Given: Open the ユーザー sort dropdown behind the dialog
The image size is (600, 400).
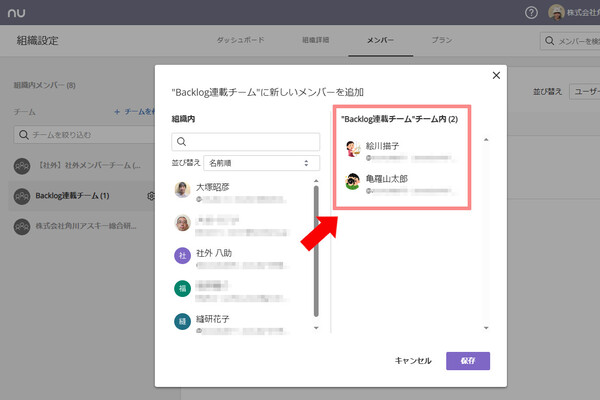Looking at the screenshot, I should (x=584, y=92).
